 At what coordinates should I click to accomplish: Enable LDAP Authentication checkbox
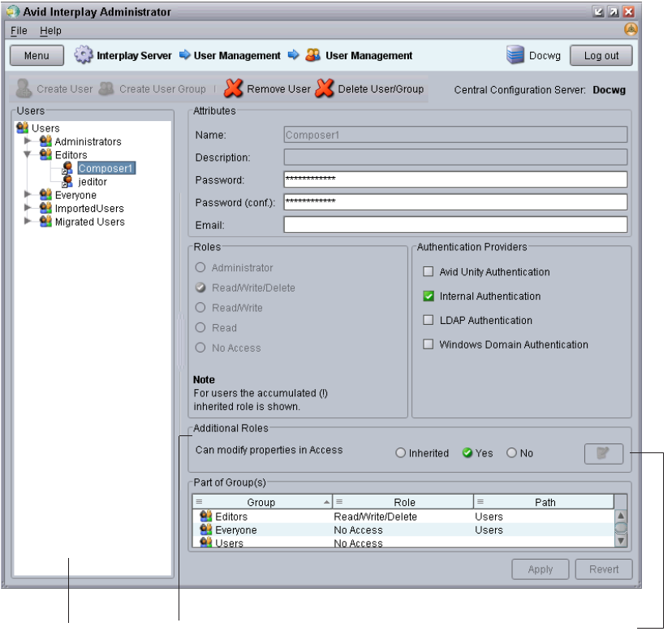(429, 320)
